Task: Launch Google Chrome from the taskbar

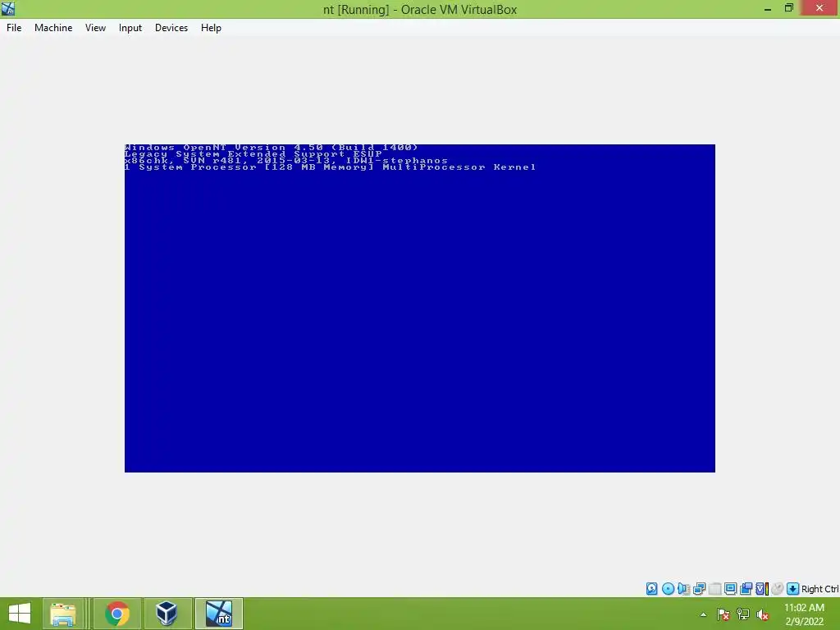Action: pos(116,614)
